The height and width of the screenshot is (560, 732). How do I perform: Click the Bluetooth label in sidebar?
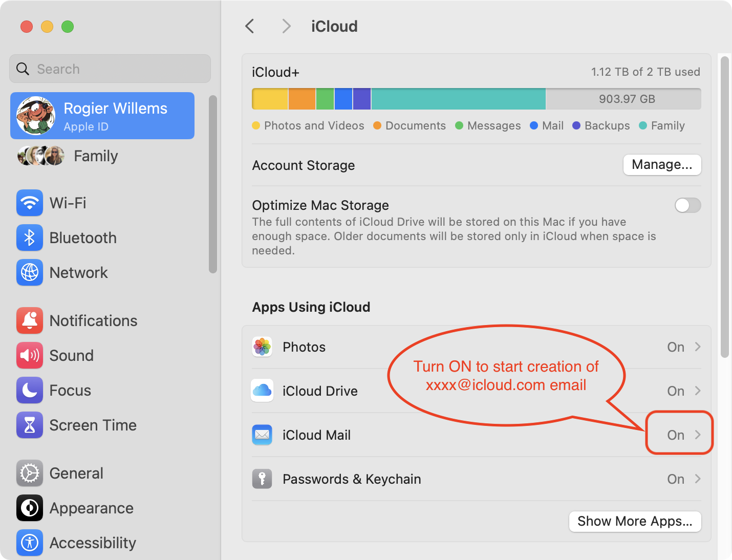tap(83, 238)
